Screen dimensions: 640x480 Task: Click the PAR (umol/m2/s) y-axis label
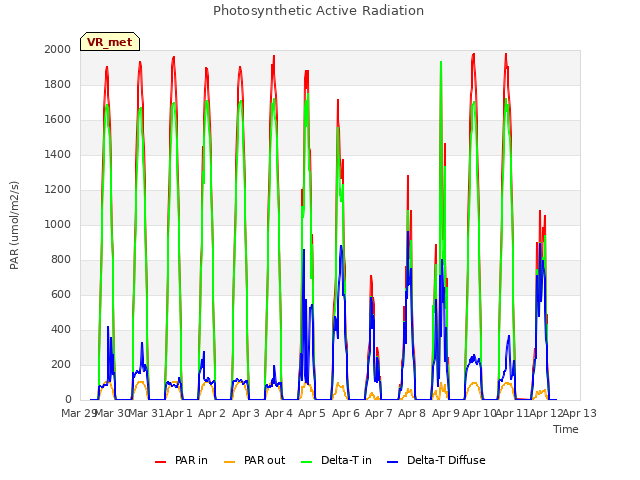click(14, 225)
